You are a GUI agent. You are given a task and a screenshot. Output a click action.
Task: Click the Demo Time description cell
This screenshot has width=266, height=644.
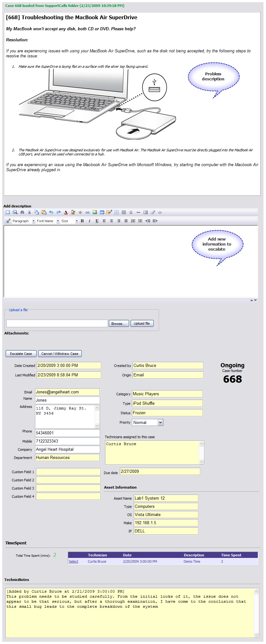[192, 561]
